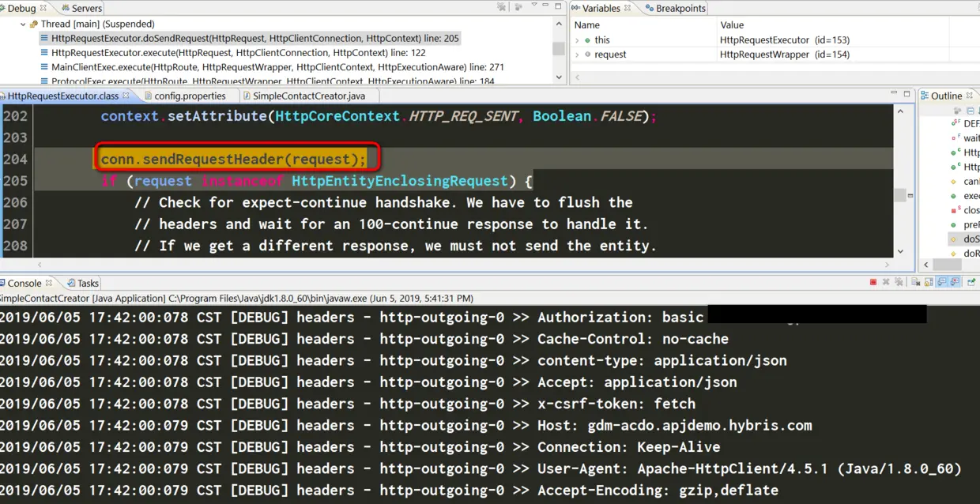Image resolution: width=980 pixels, height=504 pixels.
Task: Collapse all in Outline view
Action: [x=971, y=111]
